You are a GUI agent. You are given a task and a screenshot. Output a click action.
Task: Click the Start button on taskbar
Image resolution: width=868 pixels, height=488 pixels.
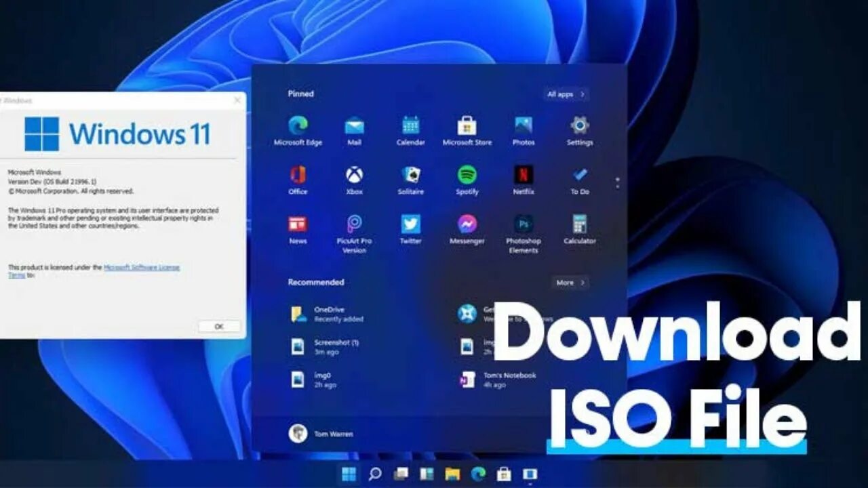[x=349, y=474]
